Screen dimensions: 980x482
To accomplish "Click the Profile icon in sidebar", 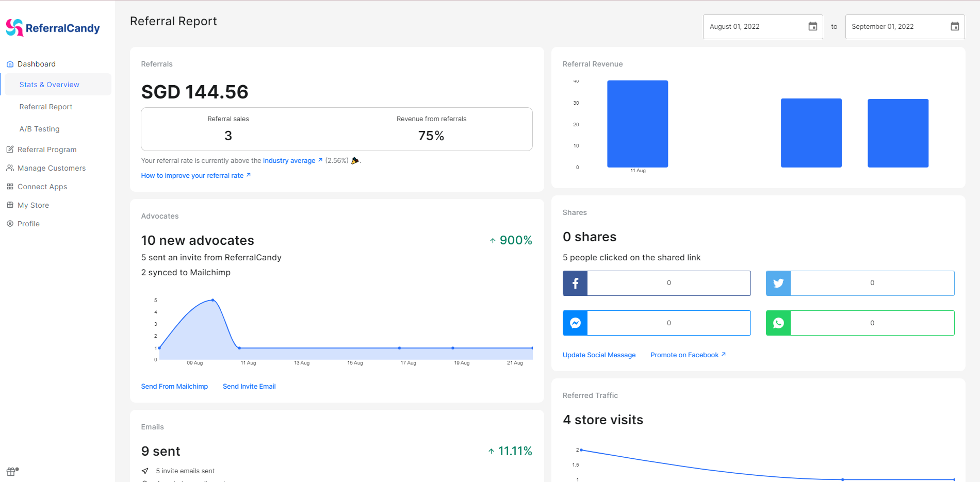I will (10, 223).
